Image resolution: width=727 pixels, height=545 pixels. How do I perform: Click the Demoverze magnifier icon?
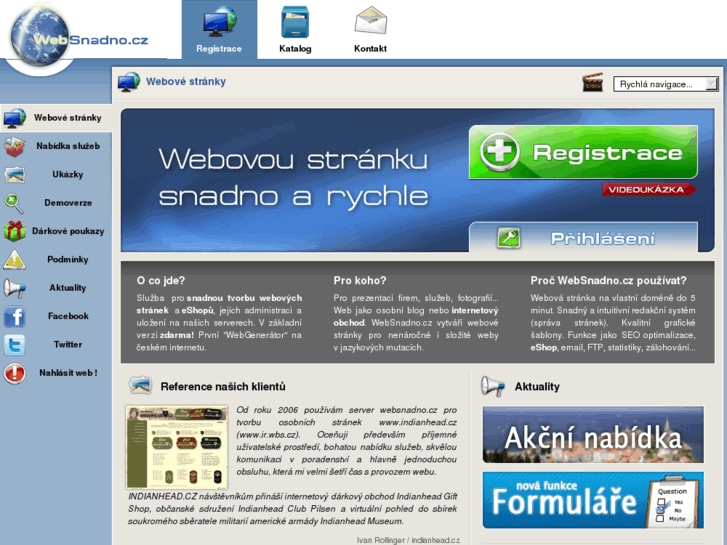[x=14, y=203]
